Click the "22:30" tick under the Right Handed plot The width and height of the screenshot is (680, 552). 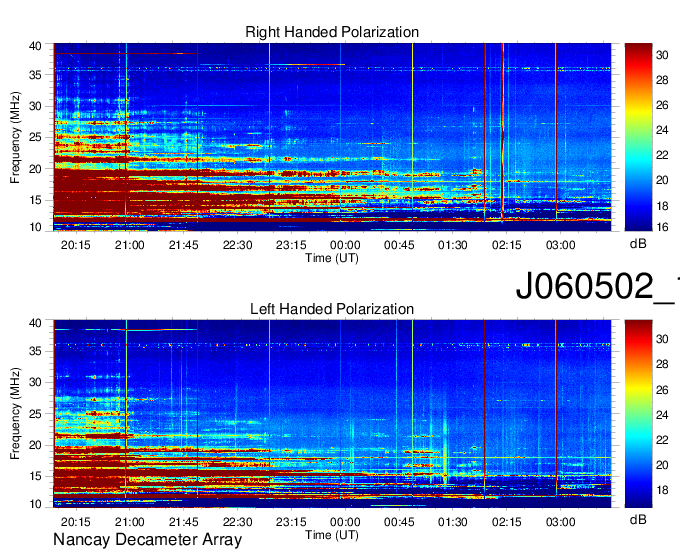237,245
